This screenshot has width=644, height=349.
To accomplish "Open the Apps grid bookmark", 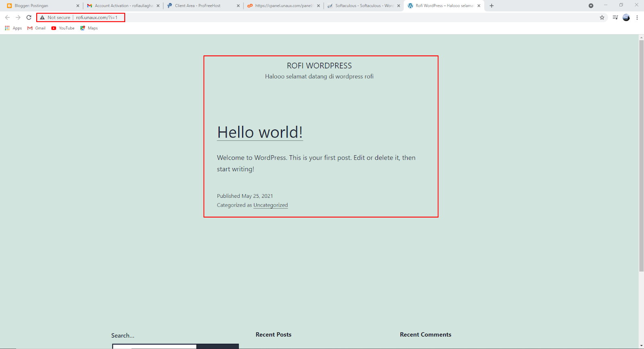I will tap(13, 28).
